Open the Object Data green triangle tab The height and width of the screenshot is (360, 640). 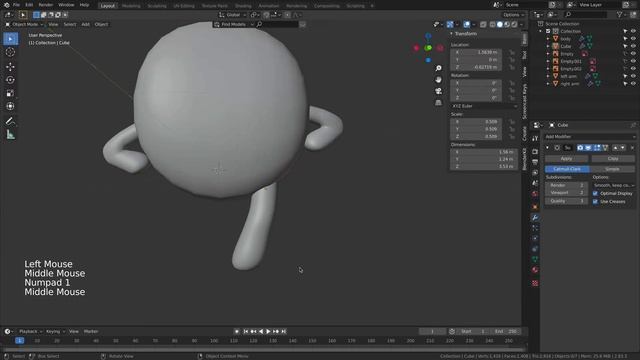535,260
